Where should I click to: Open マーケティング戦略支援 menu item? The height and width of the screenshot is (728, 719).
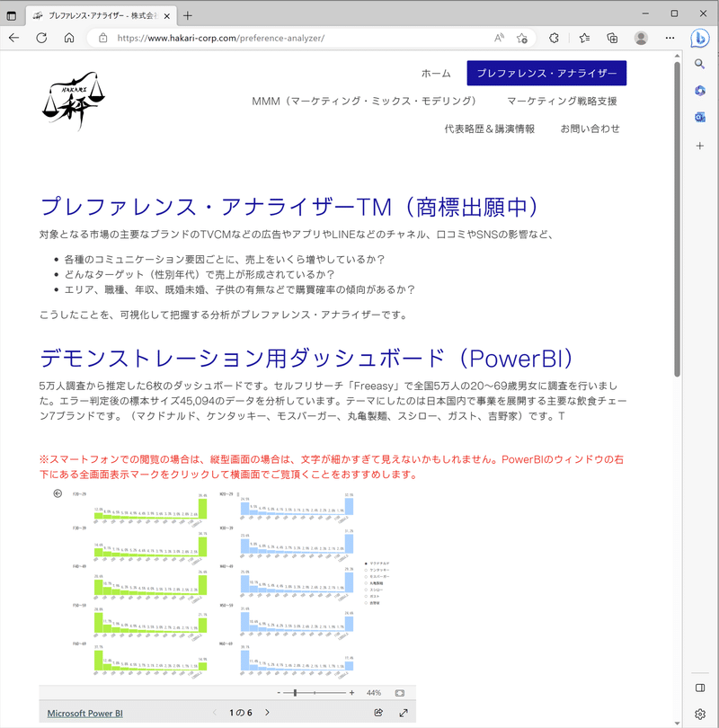pyautogui.click(x=562, y=101)
